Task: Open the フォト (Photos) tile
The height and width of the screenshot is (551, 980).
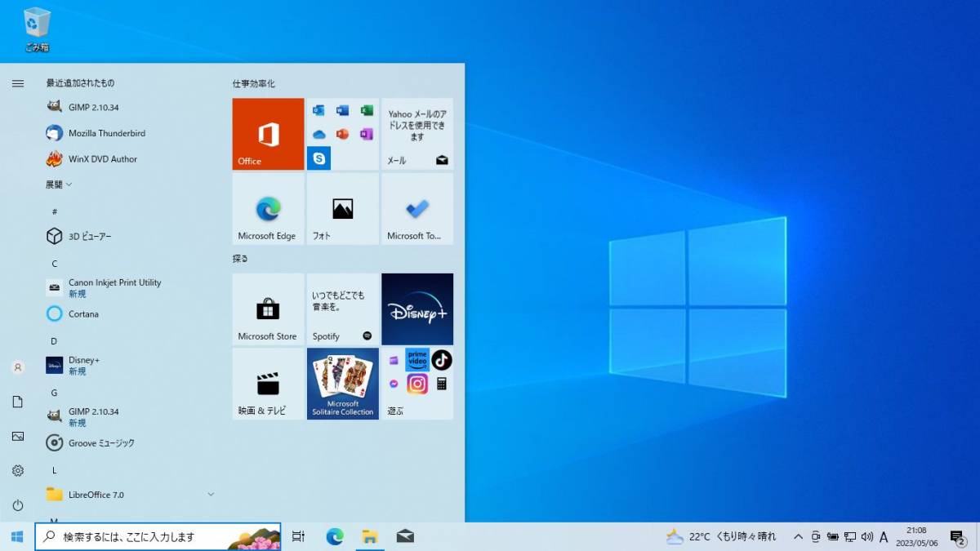Action: point(342,208)
